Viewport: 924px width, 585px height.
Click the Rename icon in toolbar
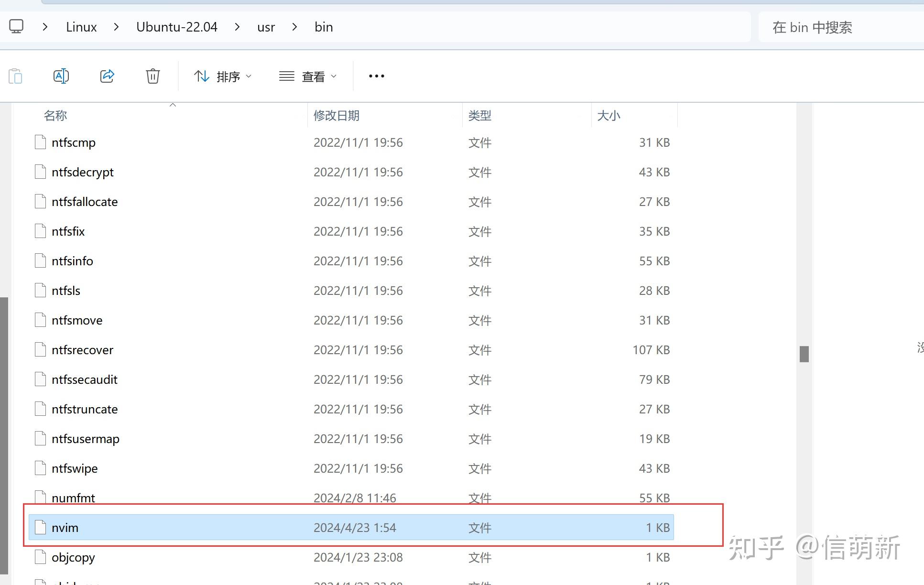point(61,76)
